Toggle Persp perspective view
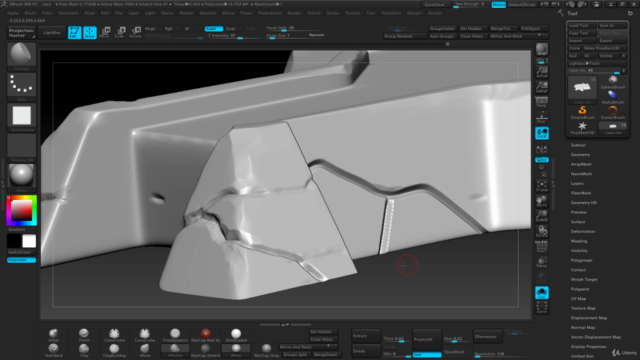This screenshot has height=360, width=640. (x=542, y=102)
